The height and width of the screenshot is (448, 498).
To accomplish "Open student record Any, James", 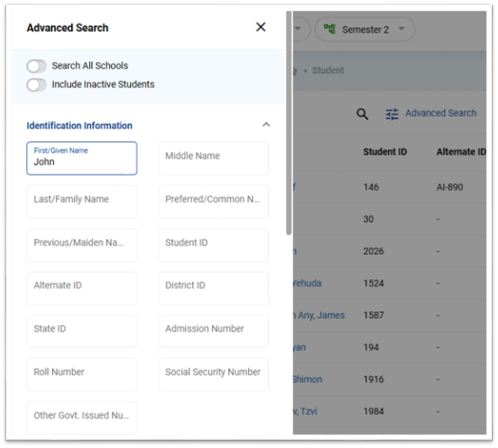I will click(319, 315).
